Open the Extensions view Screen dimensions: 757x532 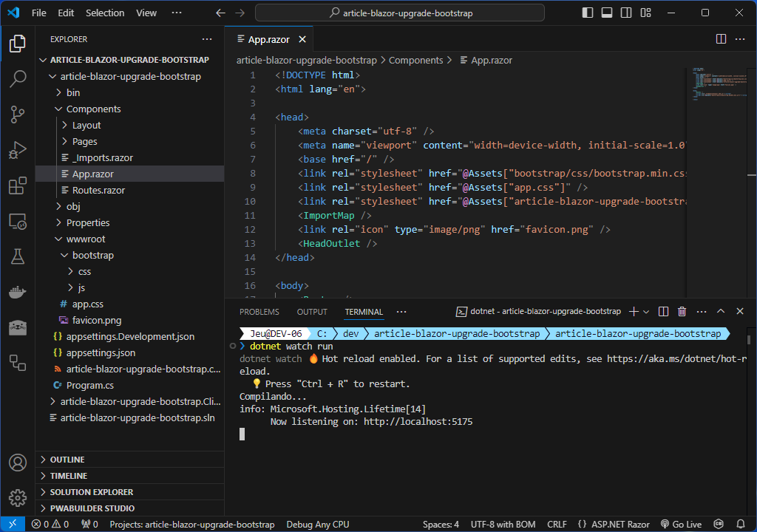pyautogui.click(x=18, y=186)
